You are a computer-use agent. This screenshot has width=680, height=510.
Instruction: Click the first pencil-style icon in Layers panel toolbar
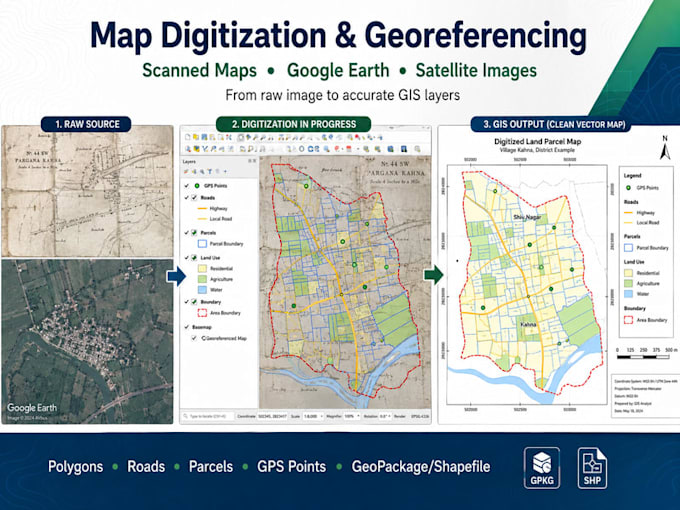(x=186, y=172)
